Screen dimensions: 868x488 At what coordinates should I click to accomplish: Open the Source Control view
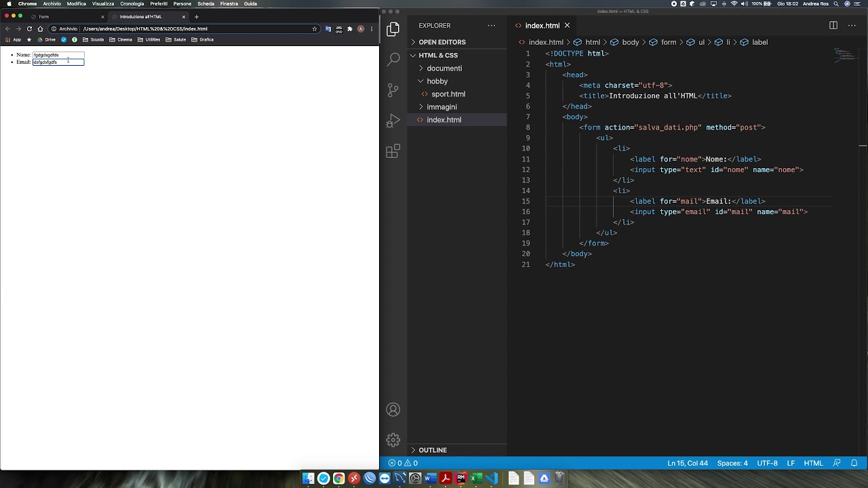pyautogui.click(x=393, y=90)
